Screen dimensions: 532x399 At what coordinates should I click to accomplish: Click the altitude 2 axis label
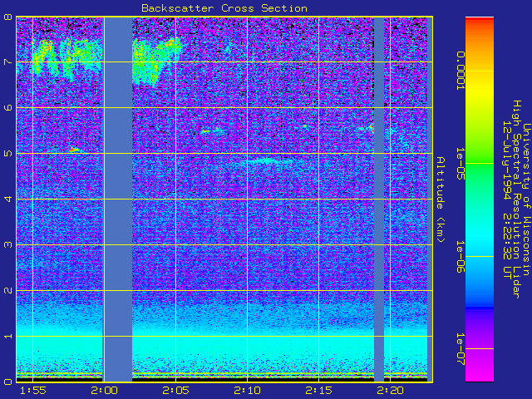(7, 290)
